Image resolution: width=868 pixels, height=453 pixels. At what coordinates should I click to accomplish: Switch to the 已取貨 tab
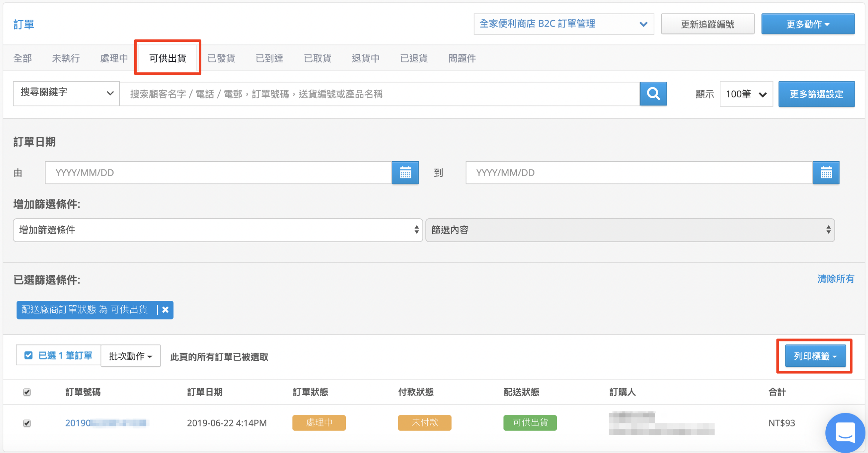[x=317, y=58]
